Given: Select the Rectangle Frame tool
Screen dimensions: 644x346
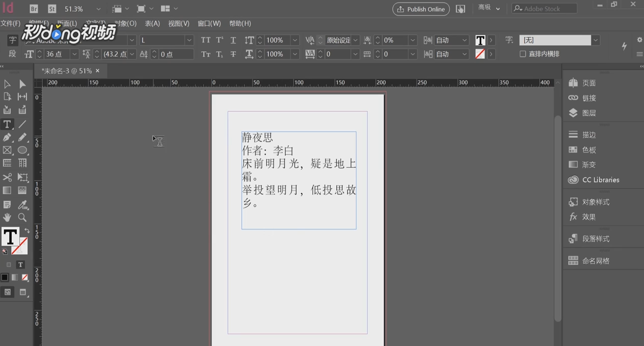Looking at the screenshot, I should pyautogui.click(x=7, y=150).
